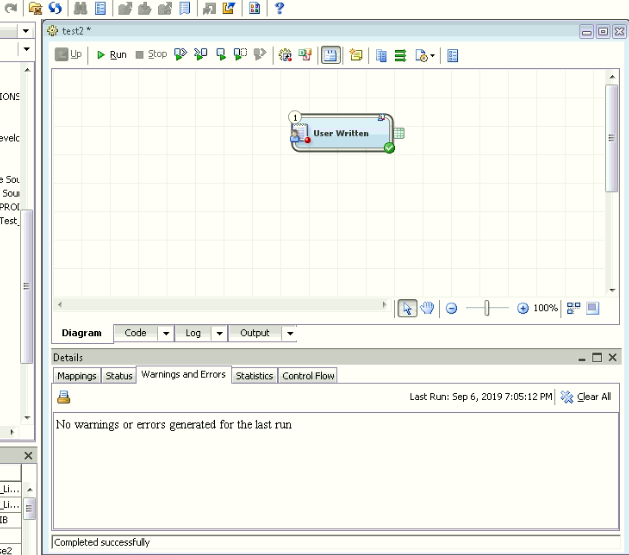Click the yellow export arrow icon
The width and height of the screenshot is (629, 555).
(x=229, y=8)
